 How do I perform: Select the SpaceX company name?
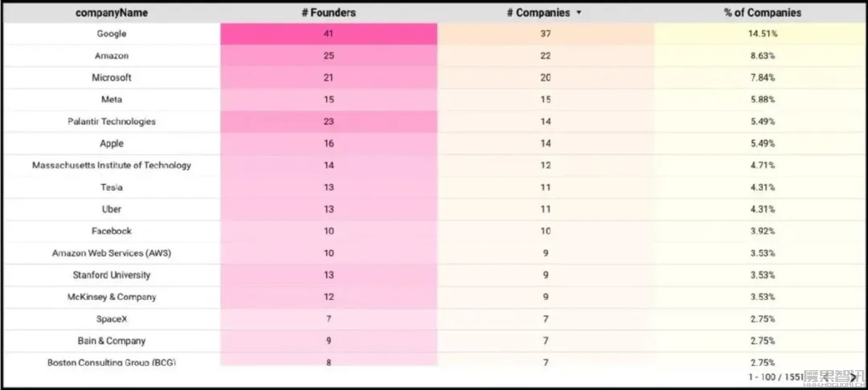click(112, 319)
